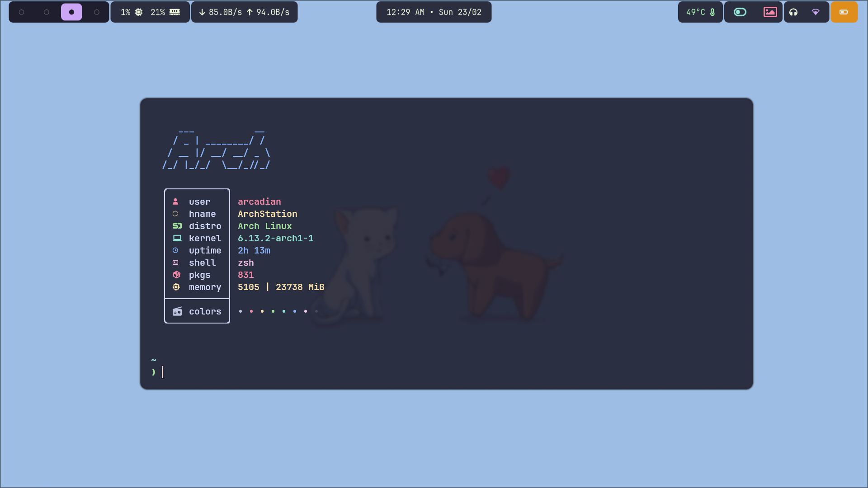Click the uptime clock icon
Viewport: 868px width, 488px height.
[175, 250]
